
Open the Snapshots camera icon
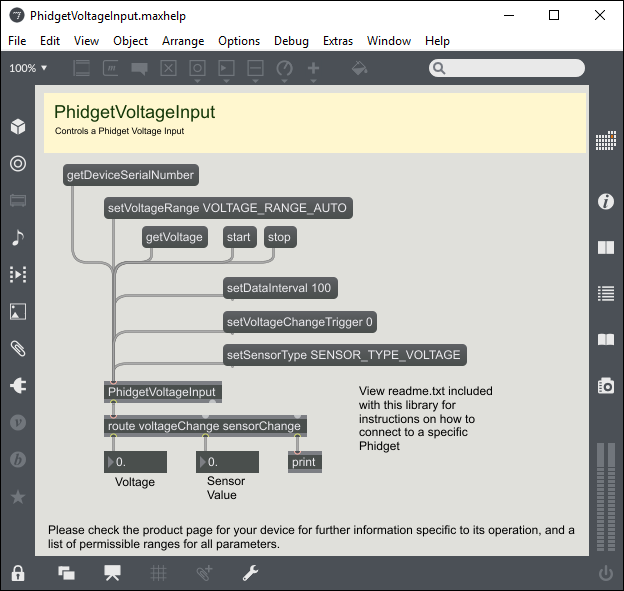[606, 386]
